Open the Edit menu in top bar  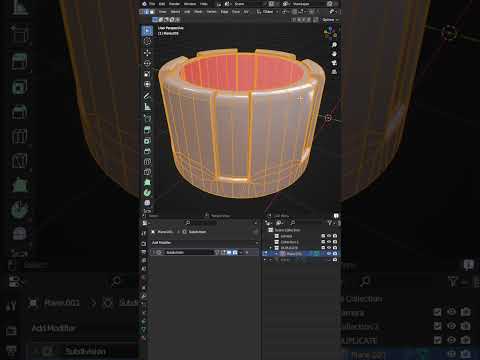tap(162, 4)
